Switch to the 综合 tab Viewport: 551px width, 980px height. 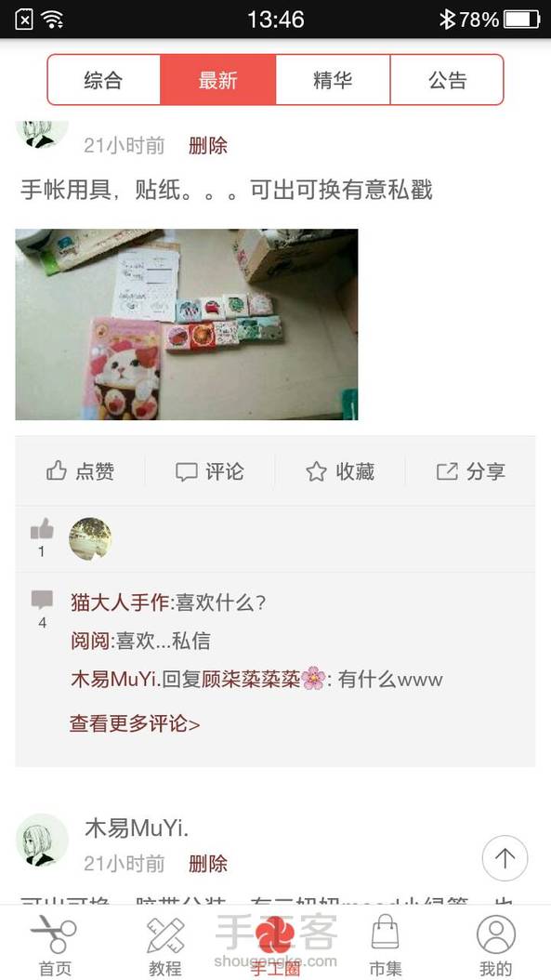pyautogui.click(x=104, y=79)
